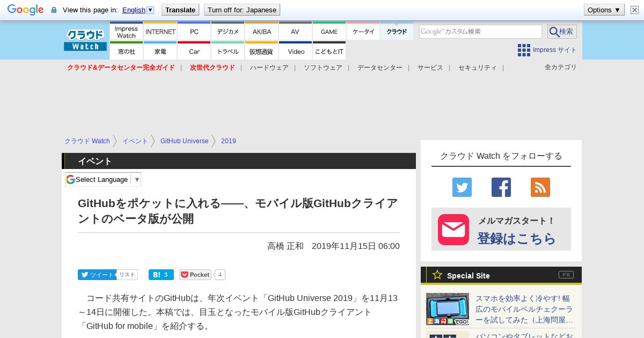
Task: Click the article headline about GitHub mobile
Action: point(238,211)
